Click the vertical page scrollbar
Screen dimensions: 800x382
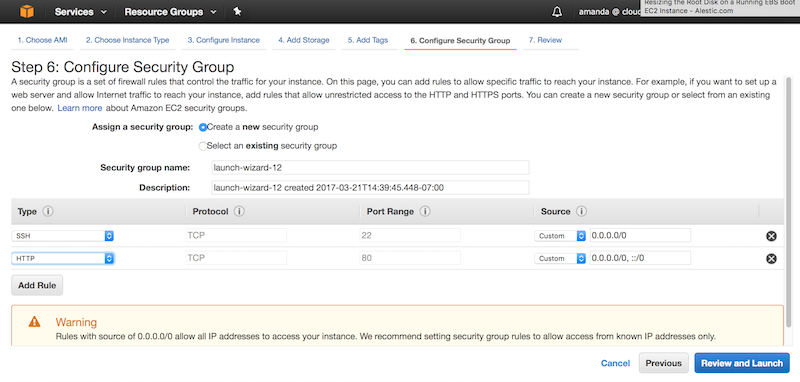[x=789, y=201]
